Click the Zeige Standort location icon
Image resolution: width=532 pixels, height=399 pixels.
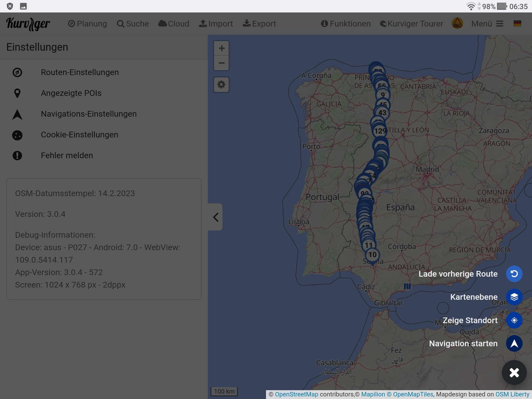[514, 320]
